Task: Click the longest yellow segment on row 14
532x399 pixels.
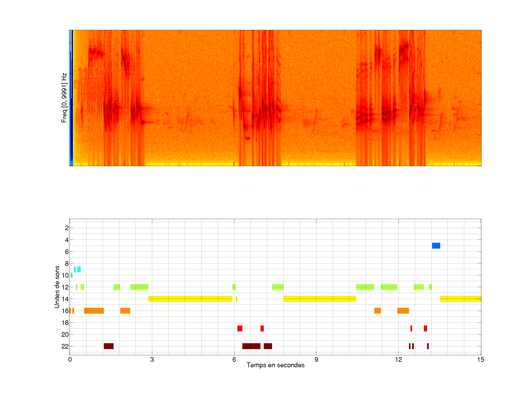Action: (190, 299)
